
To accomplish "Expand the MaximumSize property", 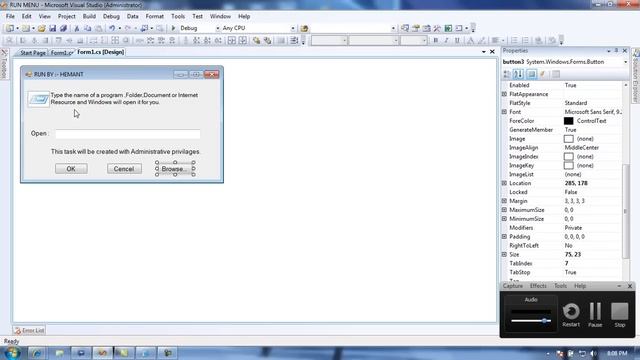I will (504, 210).
